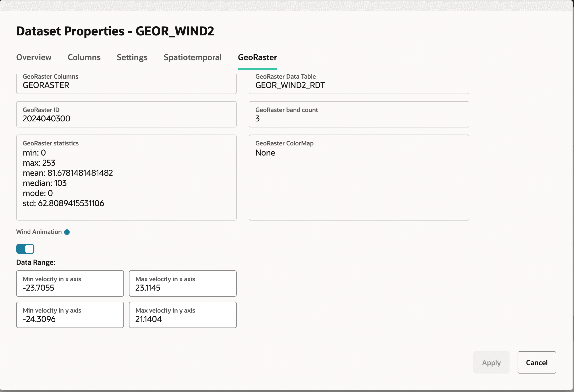Select the Spatiotemporal tab
Screen dimensions: 574x392
tap(192, 57)
